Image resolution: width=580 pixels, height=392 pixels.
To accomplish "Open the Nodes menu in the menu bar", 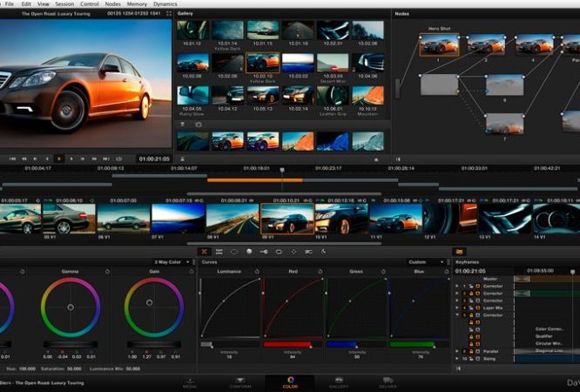I will coord(113,4).
